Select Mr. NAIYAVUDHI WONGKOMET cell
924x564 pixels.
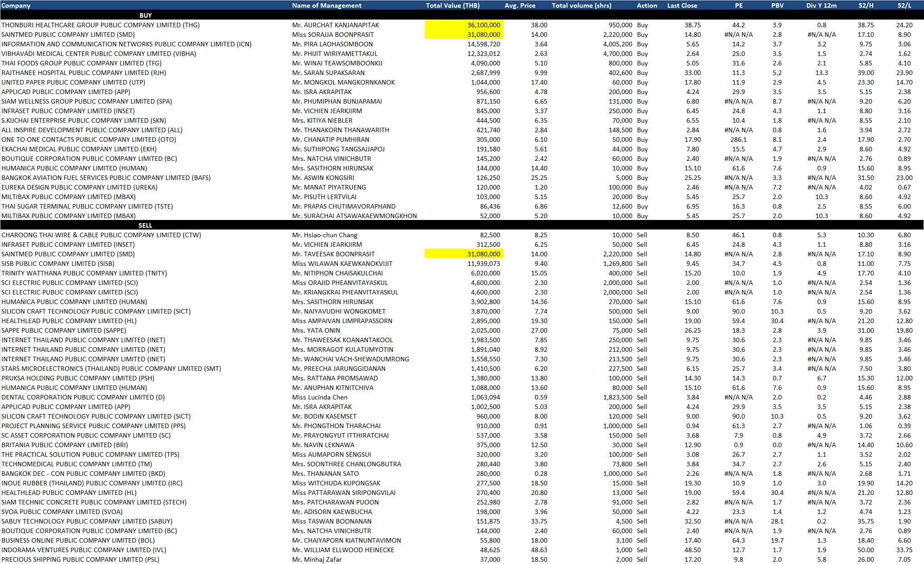(x=339, y=311)
